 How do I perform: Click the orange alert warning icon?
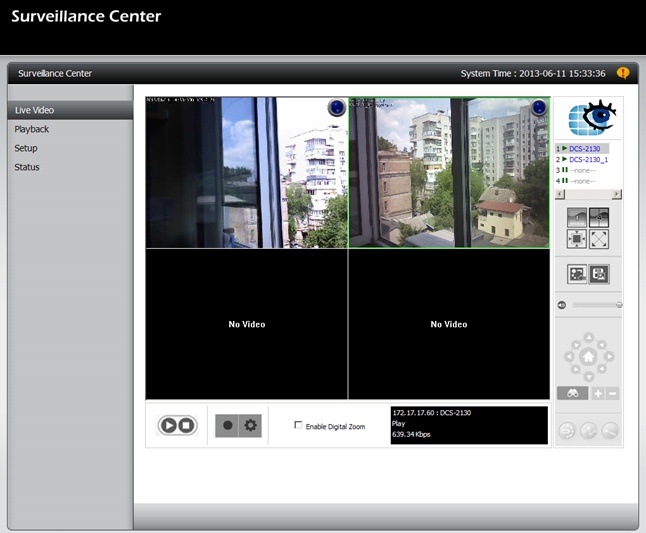tap(623, 73)
